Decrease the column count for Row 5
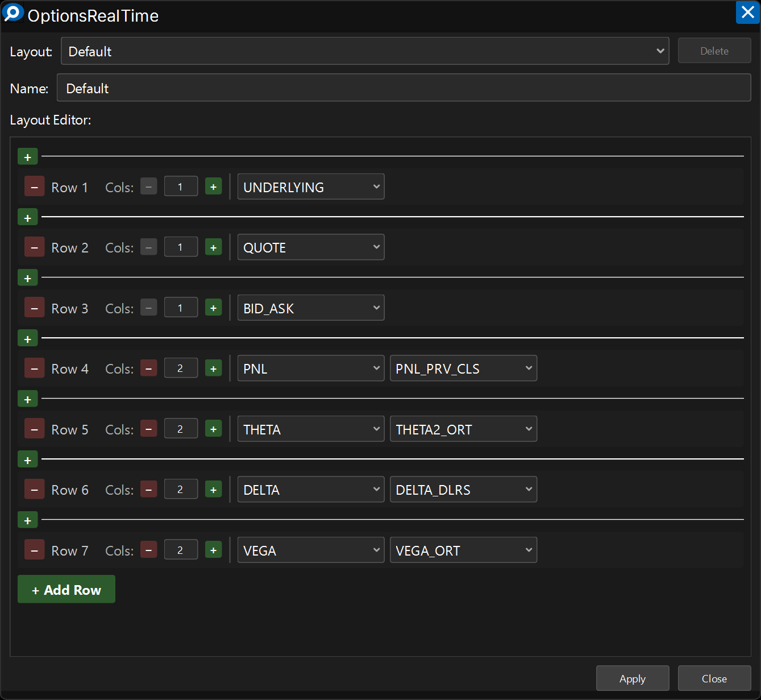The width and height of the screenshot is (761, 700). (149, 429)
